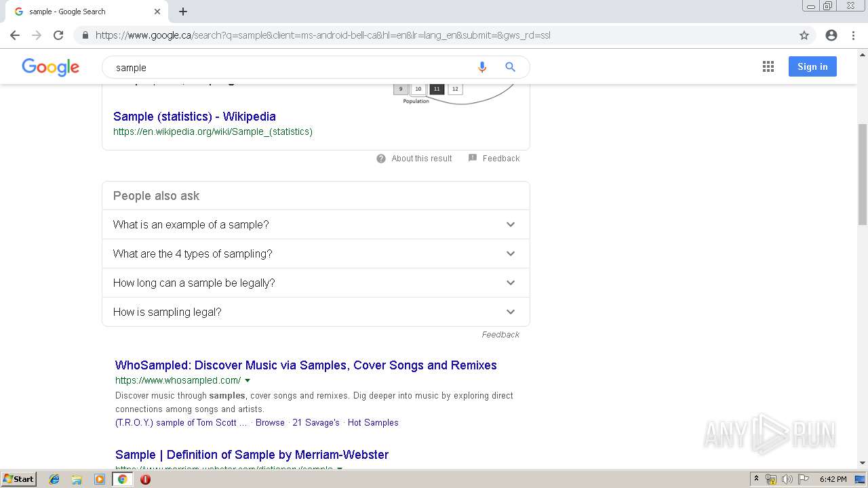
Task: Click the taskbar clock showing 6:42 PM
Action: point(833,479)
